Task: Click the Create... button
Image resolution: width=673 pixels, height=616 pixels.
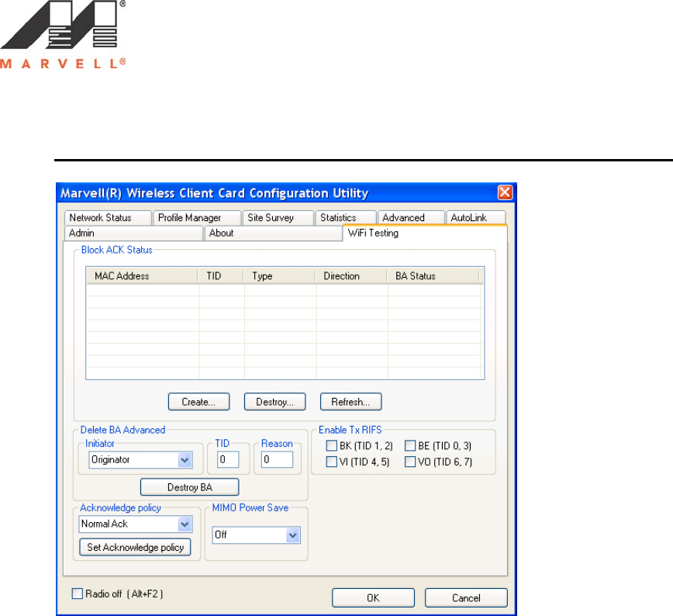Action: tap(198, 402)
